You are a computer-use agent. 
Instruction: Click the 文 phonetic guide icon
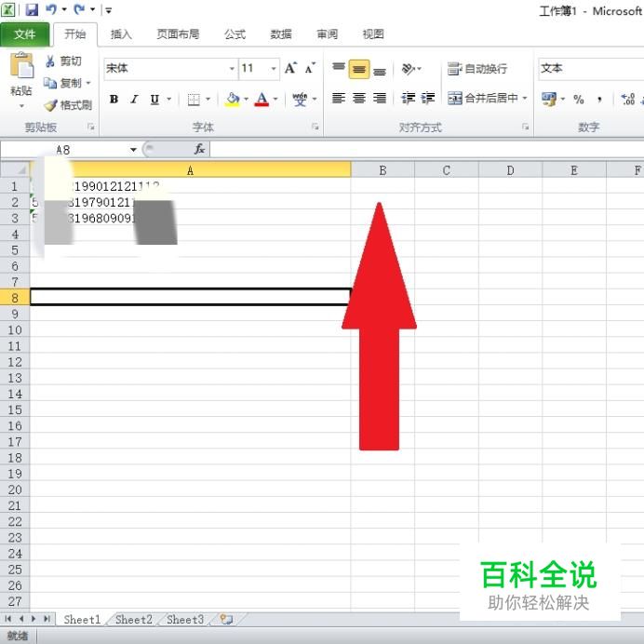(x=300, y=99)
